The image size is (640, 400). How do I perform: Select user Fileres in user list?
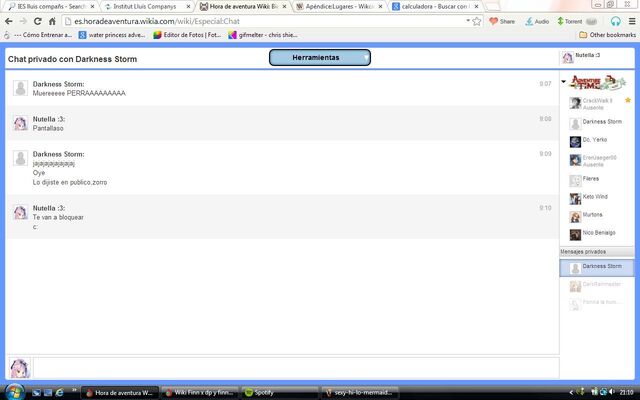click(597, 180)
